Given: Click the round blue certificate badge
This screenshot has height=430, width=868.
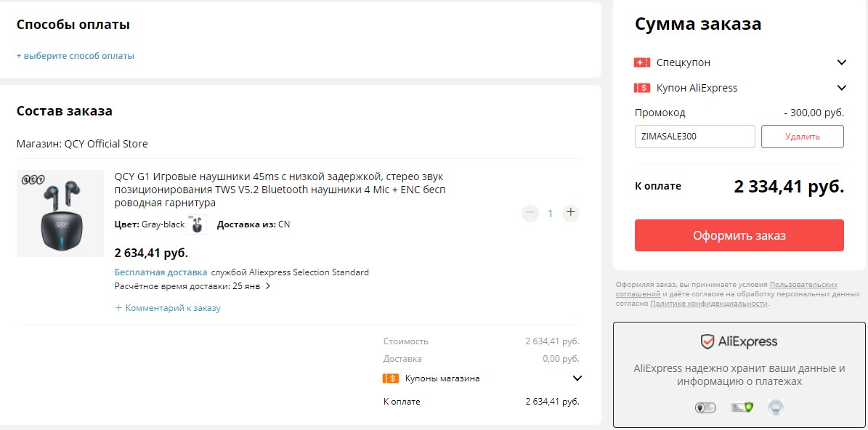Looking at the screenshot, I should pyautogui.click(x=776, y=407).
